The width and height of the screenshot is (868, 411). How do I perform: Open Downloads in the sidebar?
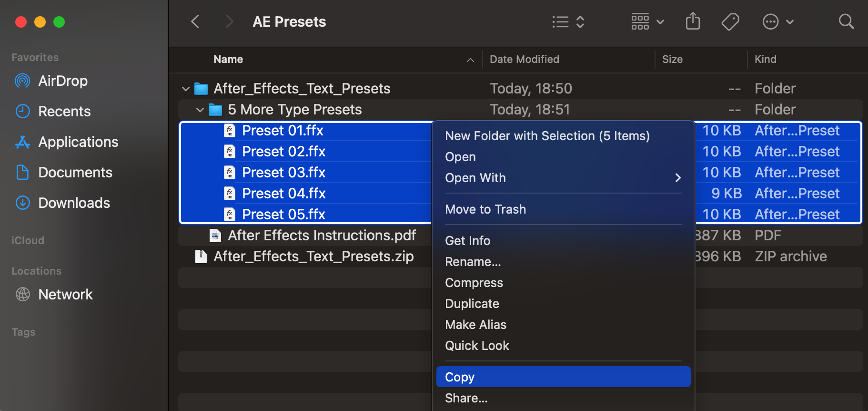(x=74, y=203)
